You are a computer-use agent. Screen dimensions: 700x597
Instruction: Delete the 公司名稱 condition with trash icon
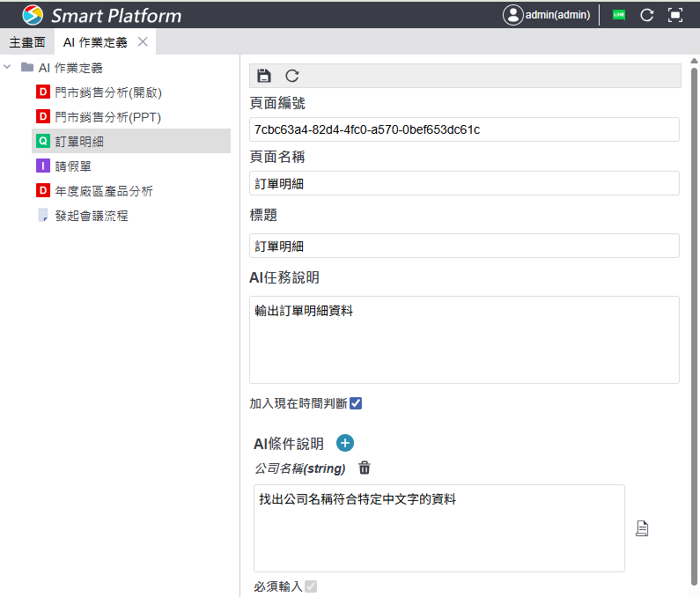[365, 468]
